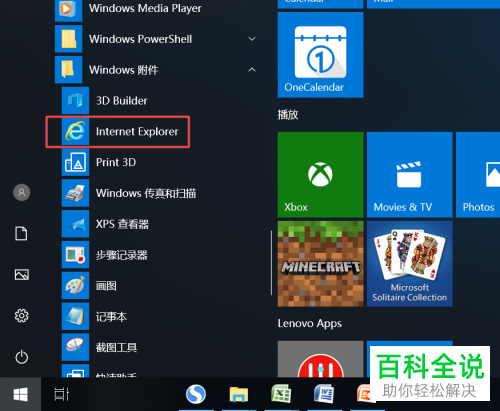Open the Movies & TV tile
Screen dimensions: 500x411
[x=410, y=175]
